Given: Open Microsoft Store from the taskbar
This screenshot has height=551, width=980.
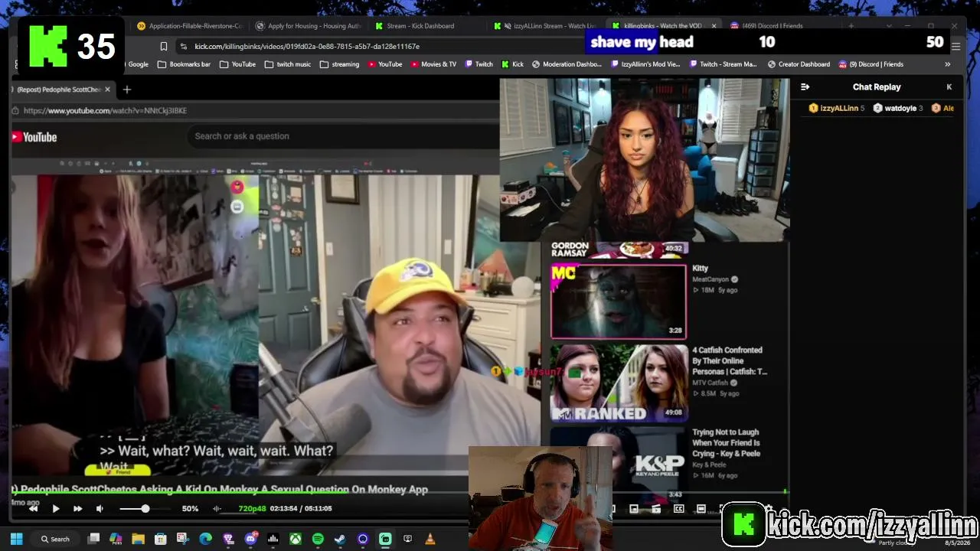Looking at the screenshot, I should (x=161, y=539).
